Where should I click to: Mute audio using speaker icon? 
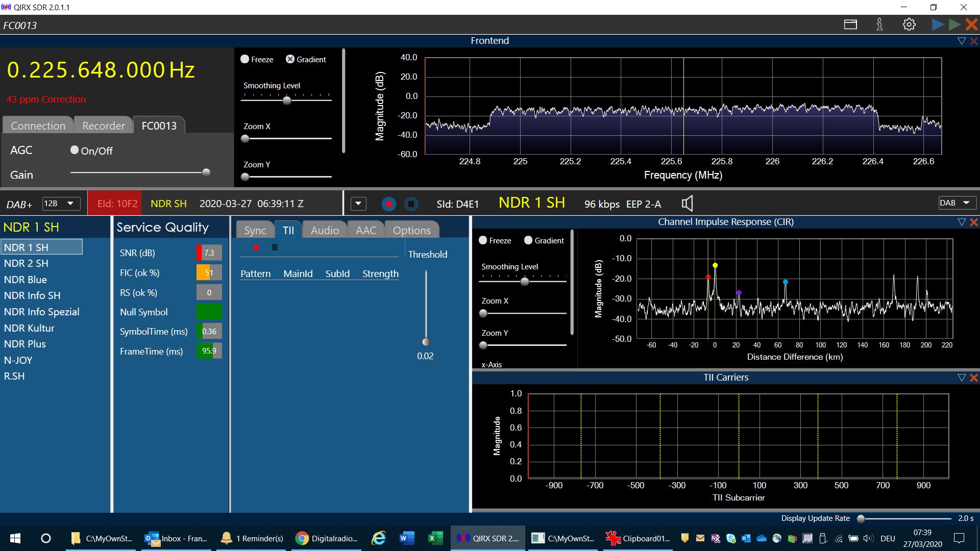pyautogui.click(x=688, y=204)
